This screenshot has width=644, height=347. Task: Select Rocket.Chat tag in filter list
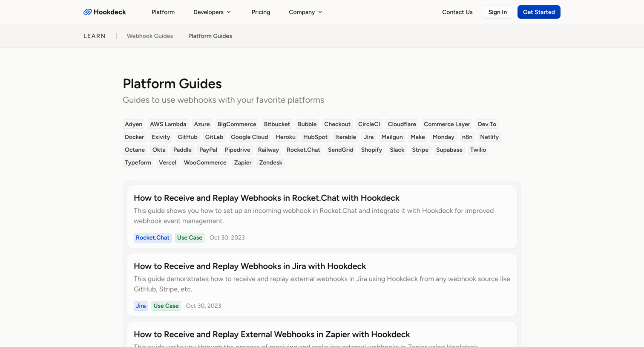click(x=303, y=150)
